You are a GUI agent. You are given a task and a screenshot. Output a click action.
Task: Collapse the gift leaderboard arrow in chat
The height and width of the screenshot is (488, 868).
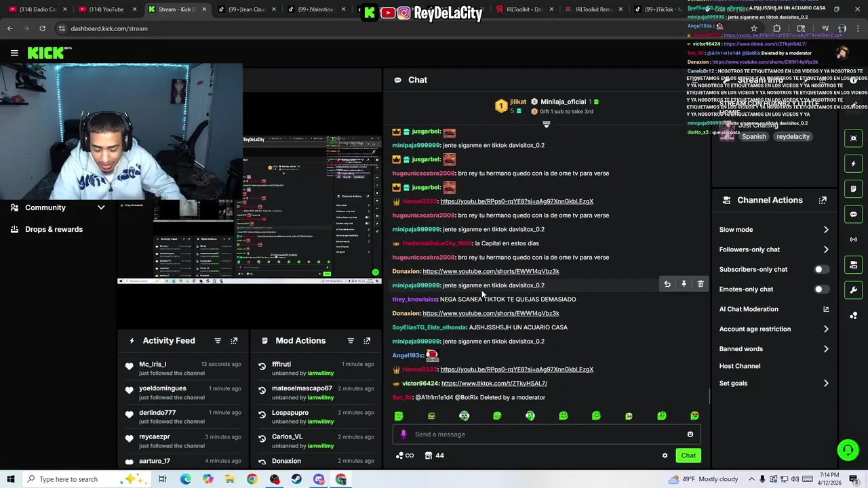[x=547, y=125]
